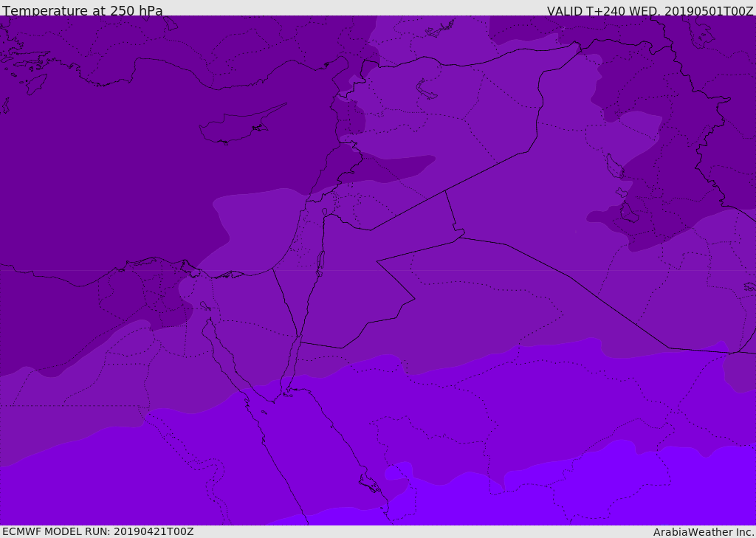The image size is (756, 538).
Task: Click the southern lake in central Iraq
Action: [628, 213]
